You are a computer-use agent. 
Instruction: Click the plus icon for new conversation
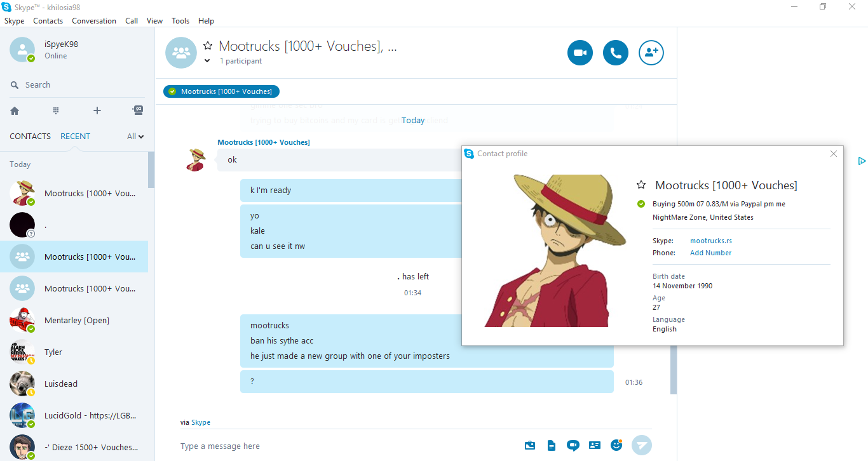click(97, 110)
